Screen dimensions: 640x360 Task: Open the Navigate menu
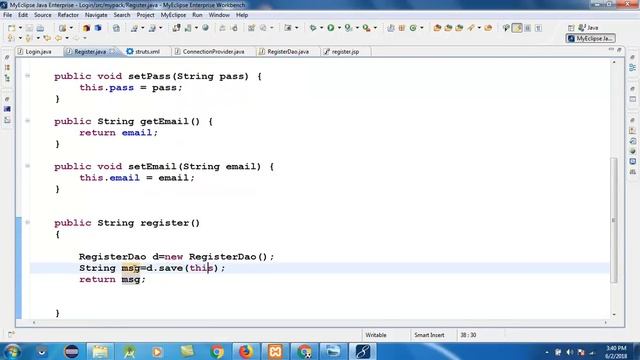pos(96,15)
